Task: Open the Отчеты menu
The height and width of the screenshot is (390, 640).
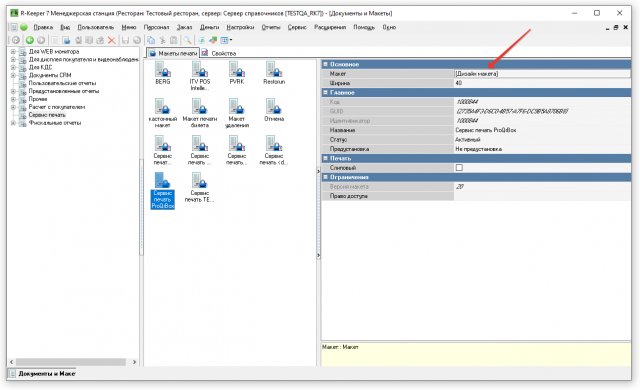Action: 271,27
